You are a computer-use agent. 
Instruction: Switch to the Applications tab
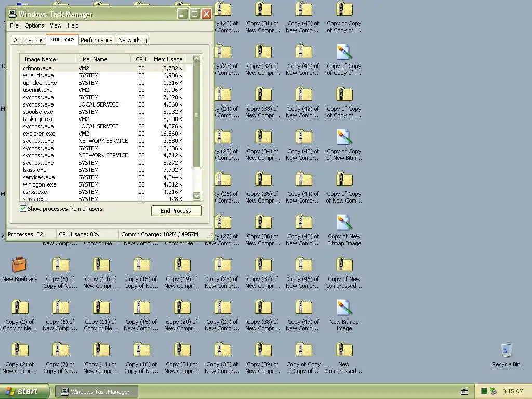point(29,40)
